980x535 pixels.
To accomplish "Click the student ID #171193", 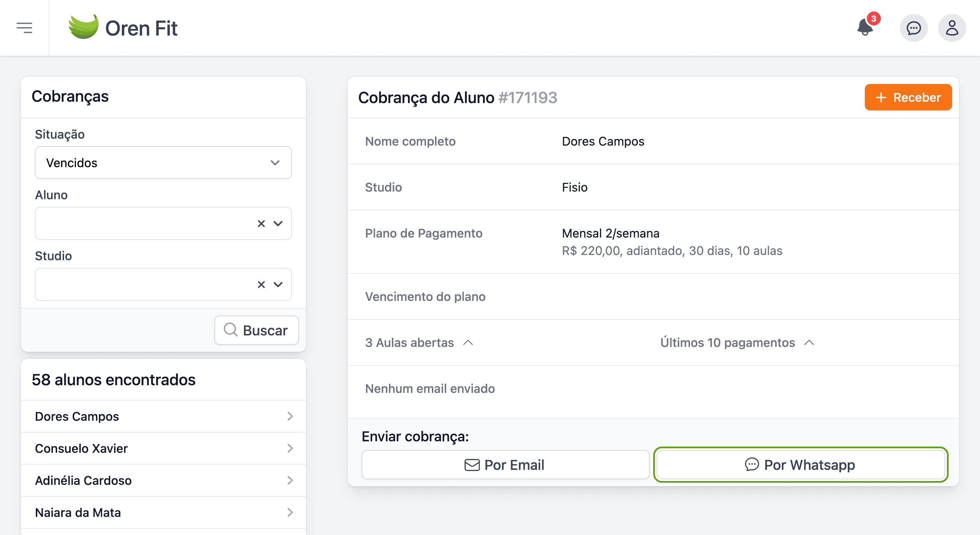I will (x=528, y=98).
